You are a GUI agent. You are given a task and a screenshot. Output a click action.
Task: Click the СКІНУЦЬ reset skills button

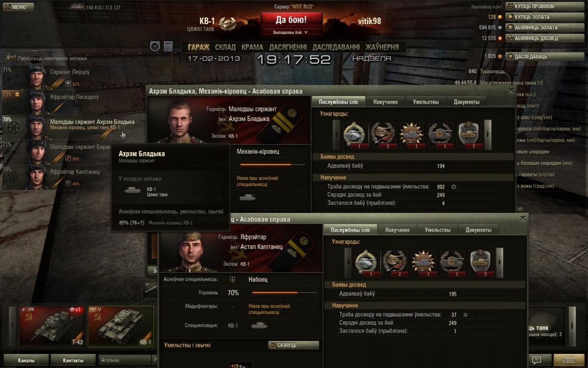click(294, 345)
